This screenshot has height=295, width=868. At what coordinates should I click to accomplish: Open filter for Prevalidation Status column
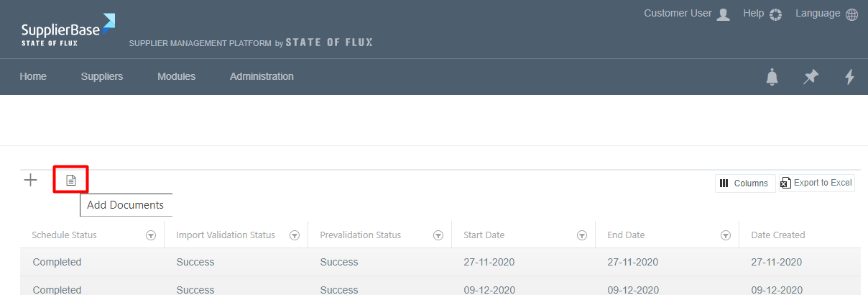pos(438,235)
